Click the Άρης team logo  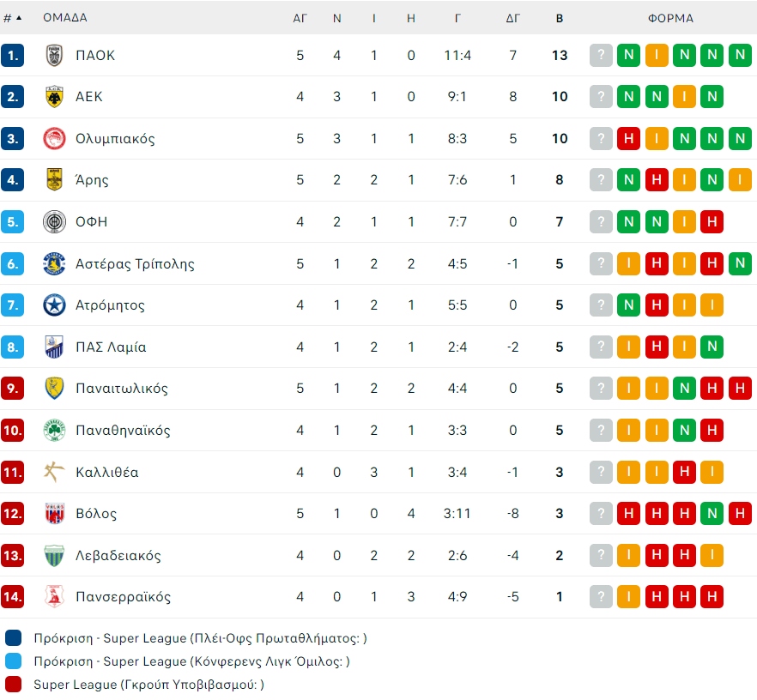tap(55, 180)
